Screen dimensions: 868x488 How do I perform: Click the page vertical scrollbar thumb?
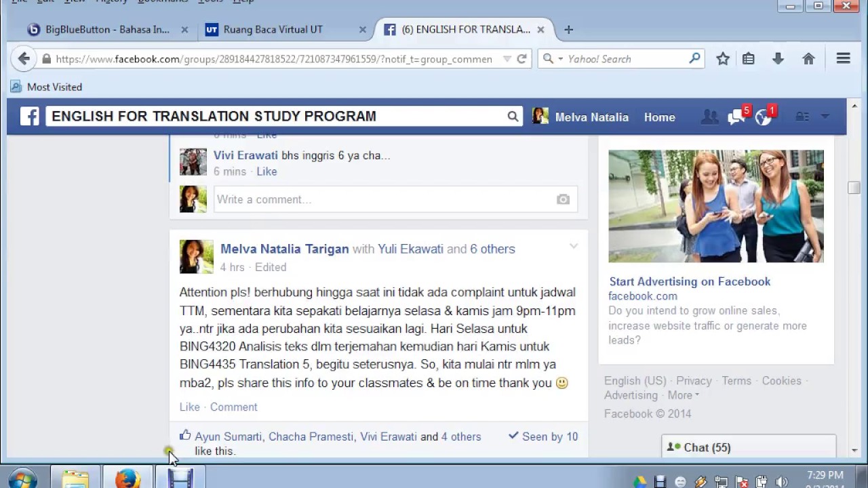854,188
